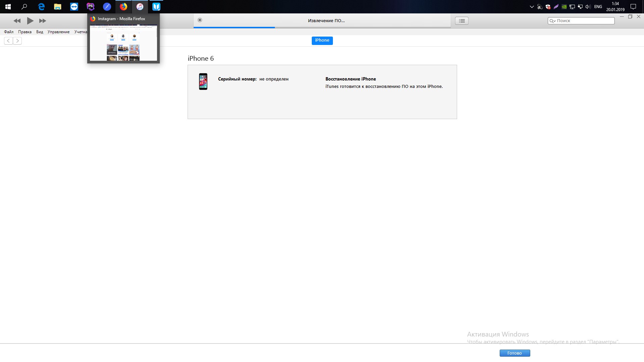
Task: Launch Microsoft Edge from taskbar
Action: click(x=41, y=7)
